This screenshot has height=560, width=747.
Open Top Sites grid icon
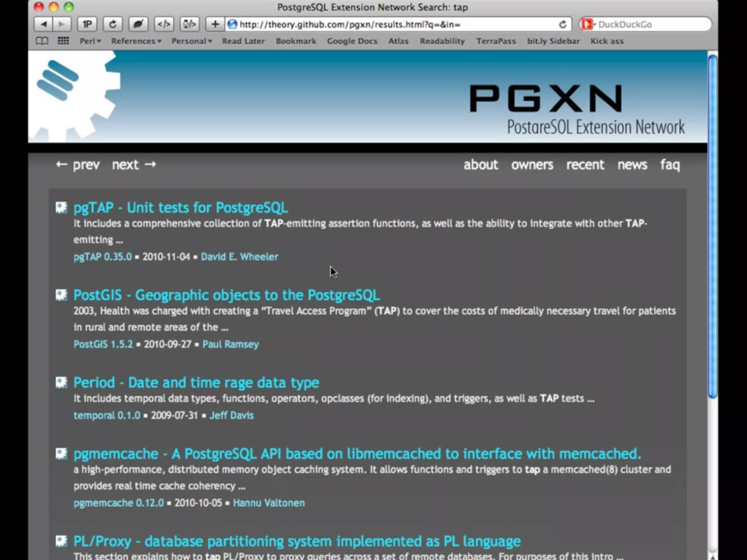point(63,41)
